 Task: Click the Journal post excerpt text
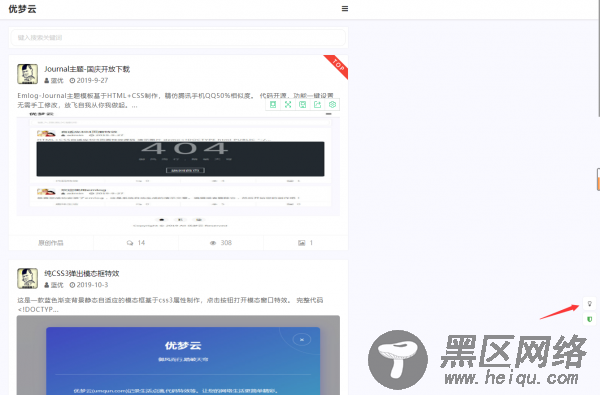175,100
